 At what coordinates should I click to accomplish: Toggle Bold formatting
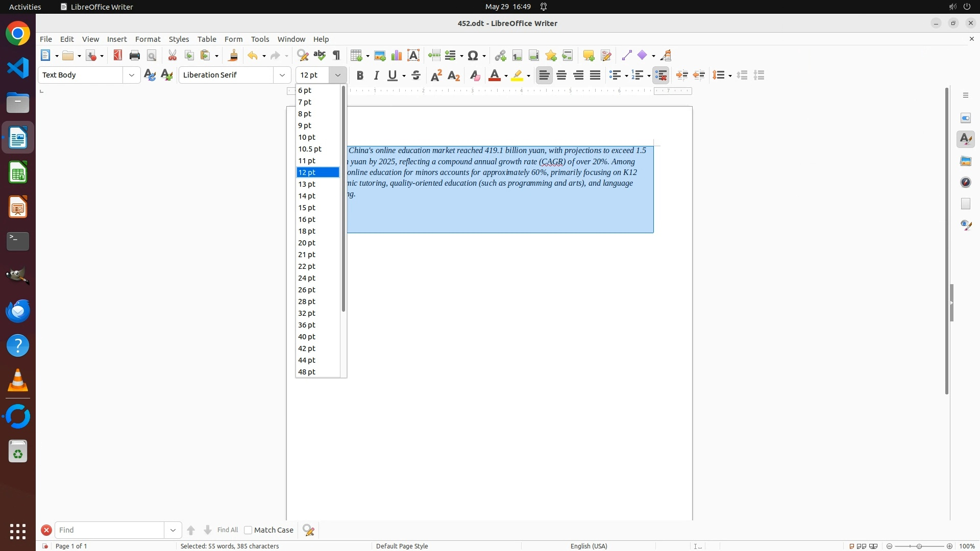(x=360, y=76)
